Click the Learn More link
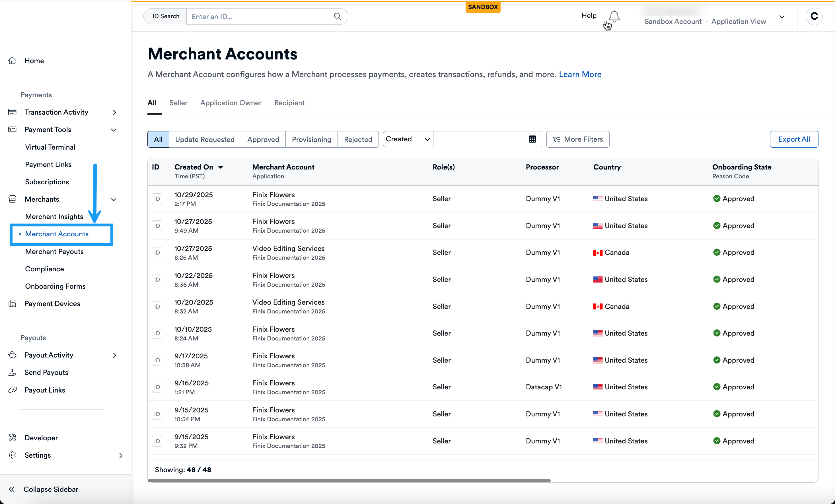 580,74
